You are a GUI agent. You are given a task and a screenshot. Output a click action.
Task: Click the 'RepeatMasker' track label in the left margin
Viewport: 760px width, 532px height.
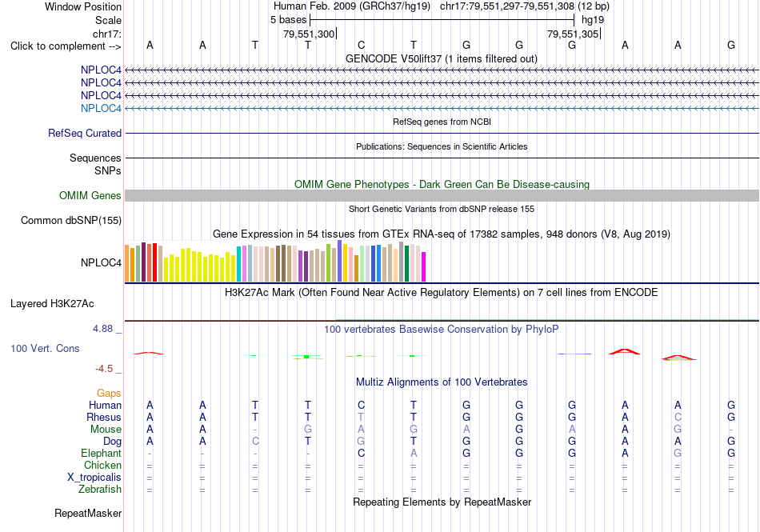coord(88,513)
